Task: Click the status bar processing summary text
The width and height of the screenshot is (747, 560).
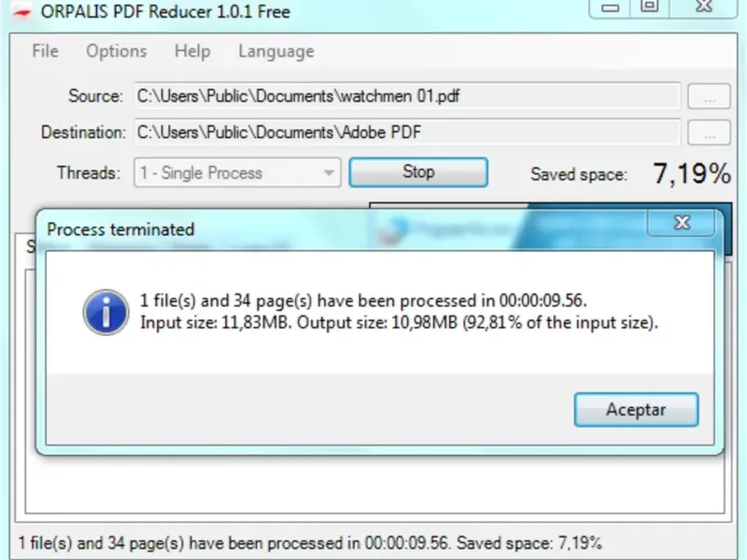Action: click(x=310, y=543)
